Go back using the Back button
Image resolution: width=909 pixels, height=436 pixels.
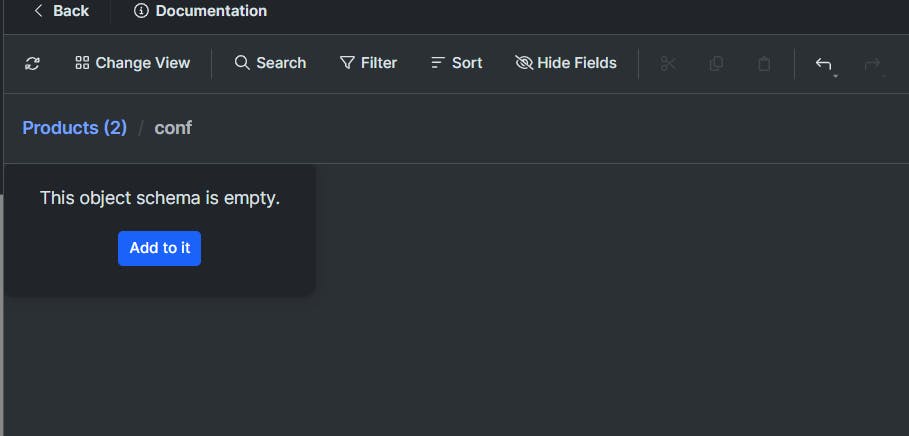click(61, 11)
